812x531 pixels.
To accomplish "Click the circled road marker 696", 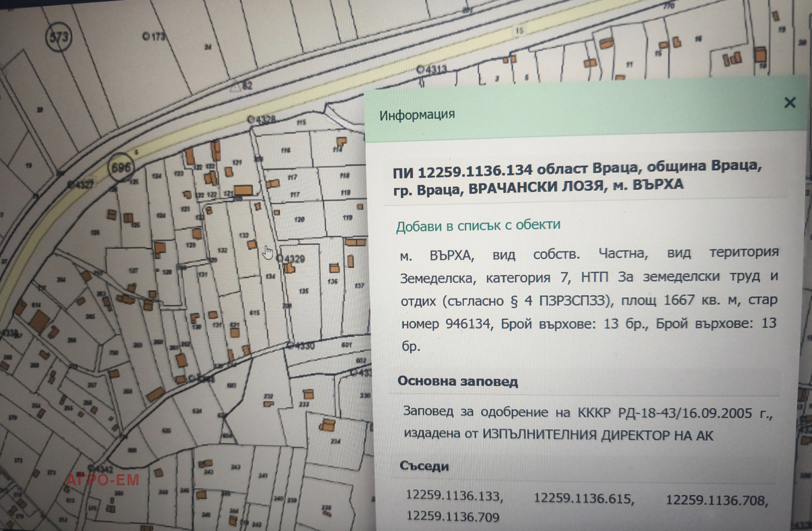I will (122, 166).
